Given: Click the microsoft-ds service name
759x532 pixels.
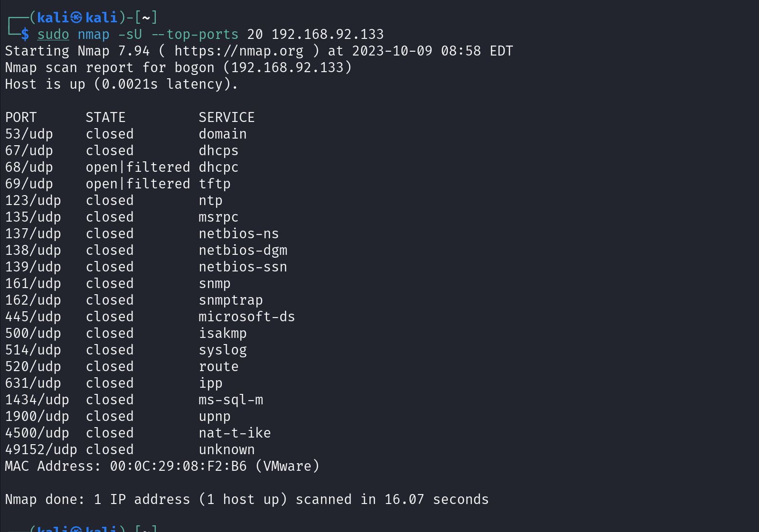Looking at the screenshot, I should pyautogui.click(x=247, y=317).
